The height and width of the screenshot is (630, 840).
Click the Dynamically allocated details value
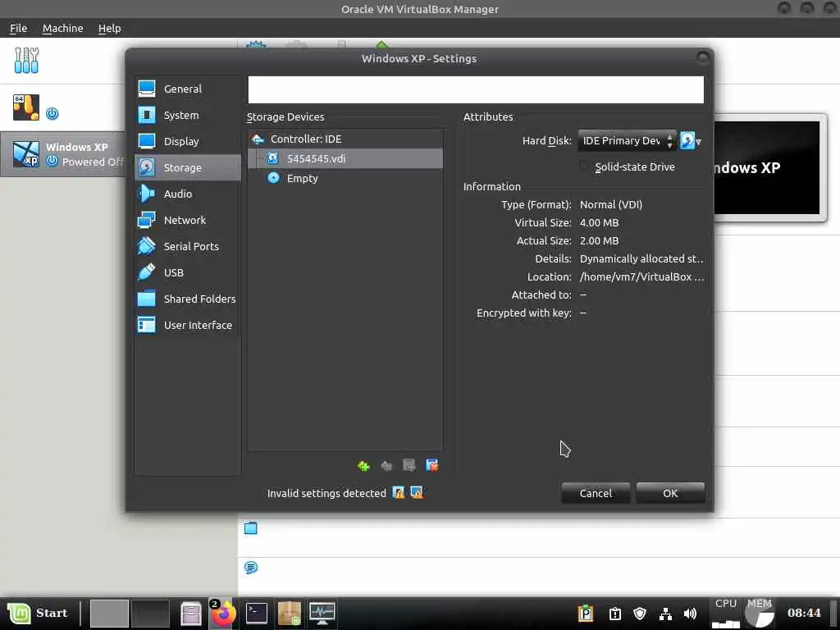click(641, 258)
